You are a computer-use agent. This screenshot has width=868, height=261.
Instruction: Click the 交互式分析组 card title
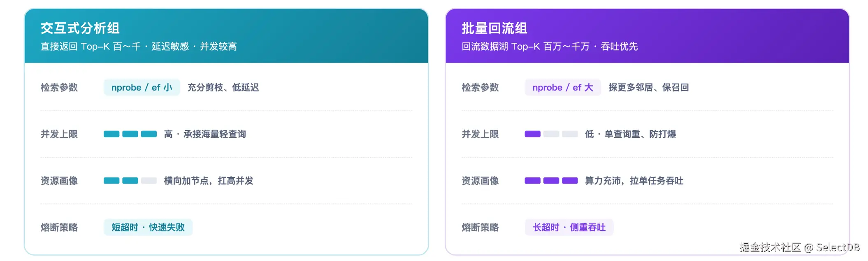(x=80, y=28)
